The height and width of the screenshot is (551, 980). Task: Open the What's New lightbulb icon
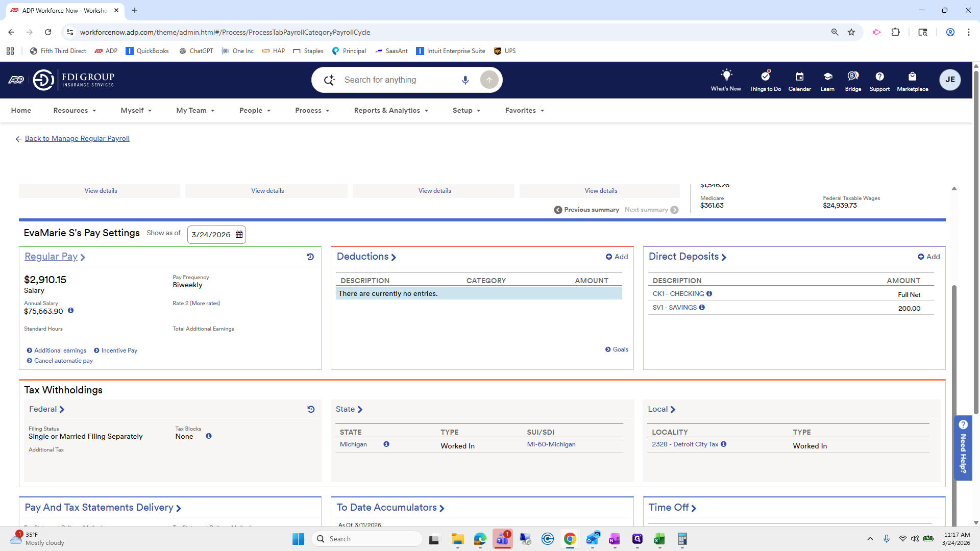pyautogui.click(x=726, y=76)
